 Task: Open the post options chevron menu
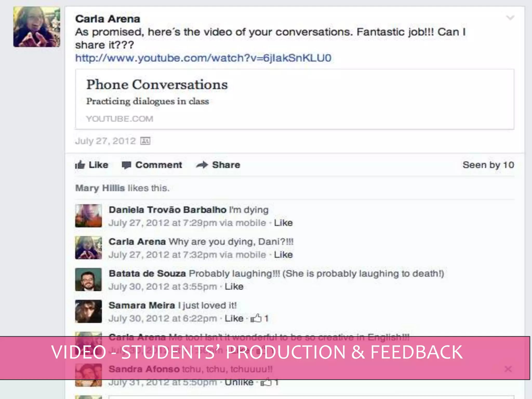point(510,18)
